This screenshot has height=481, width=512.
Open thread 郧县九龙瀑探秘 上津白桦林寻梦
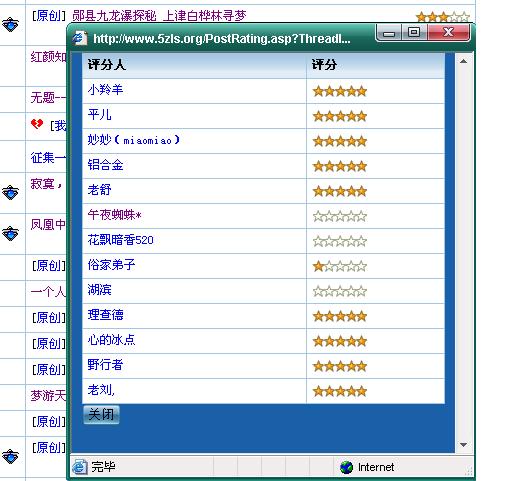[159, 16]
